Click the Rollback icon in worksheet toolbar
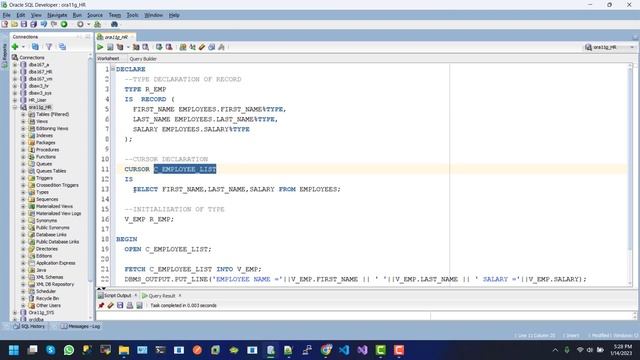 169,47
